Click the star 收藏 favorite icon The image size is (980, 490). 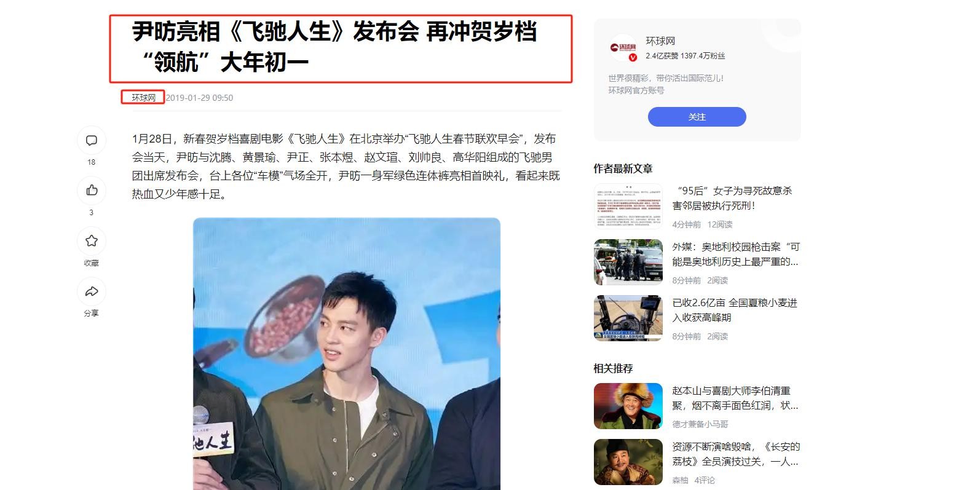(x=92, y=241)
